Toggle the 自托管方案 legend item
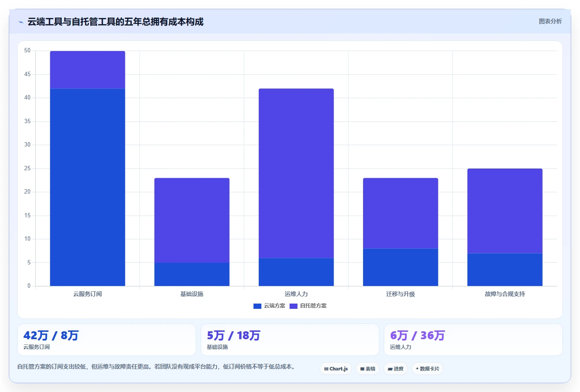The height and width of the screenshot is (392, 580). click(x=308, y=306)
